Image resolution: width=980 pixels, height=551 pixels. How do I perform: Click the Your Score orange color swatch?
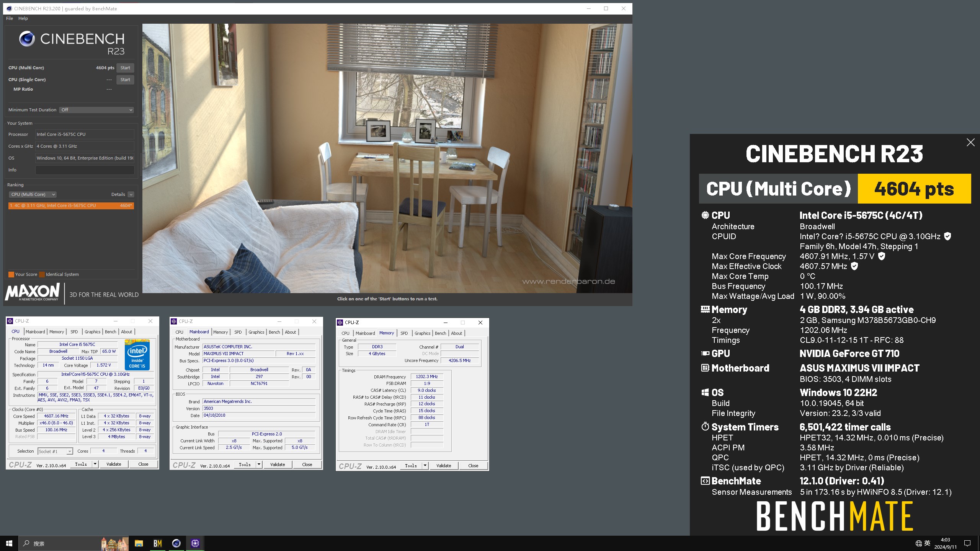tap(11, 274)
